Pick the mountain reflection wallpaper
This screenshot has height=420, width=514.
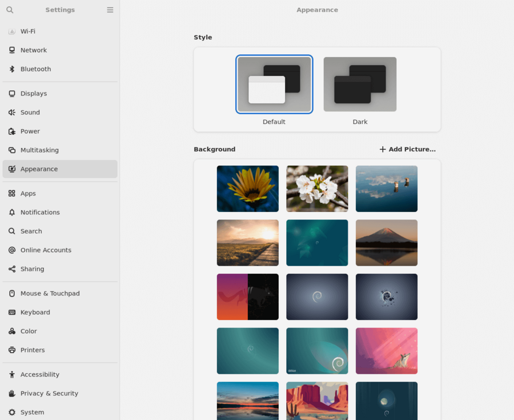pyautogui.click(x=387, y=243)
